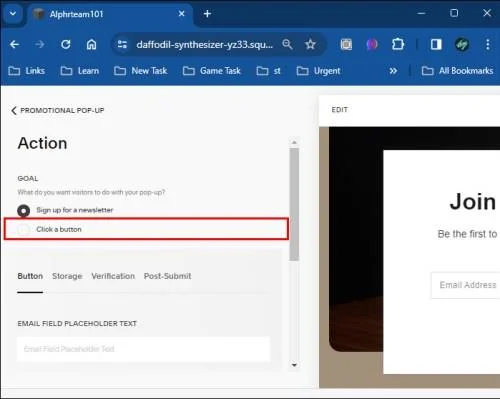The image size is (500, 399).
Task: Click the purple circular extension icon
Action: pos(372,44)
